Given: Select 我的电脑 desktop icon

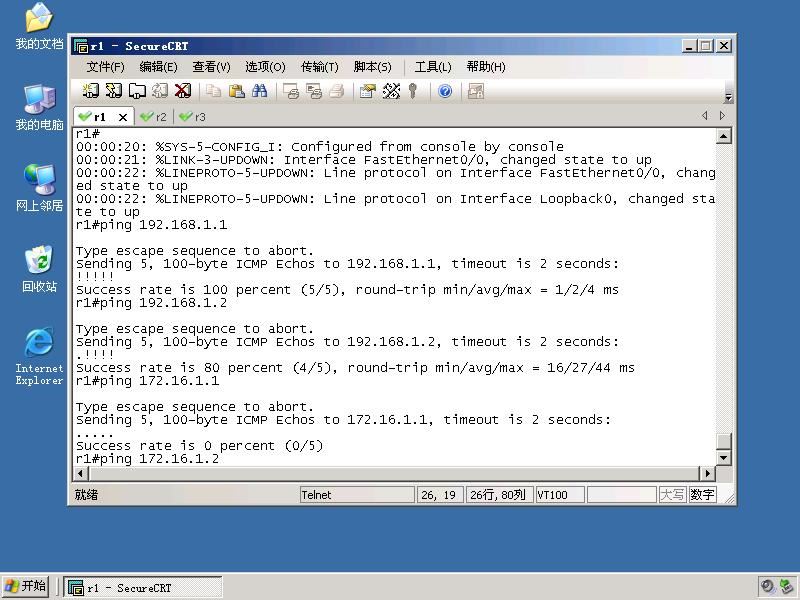Looking at the screenshot, I should [x=39, y=108].
